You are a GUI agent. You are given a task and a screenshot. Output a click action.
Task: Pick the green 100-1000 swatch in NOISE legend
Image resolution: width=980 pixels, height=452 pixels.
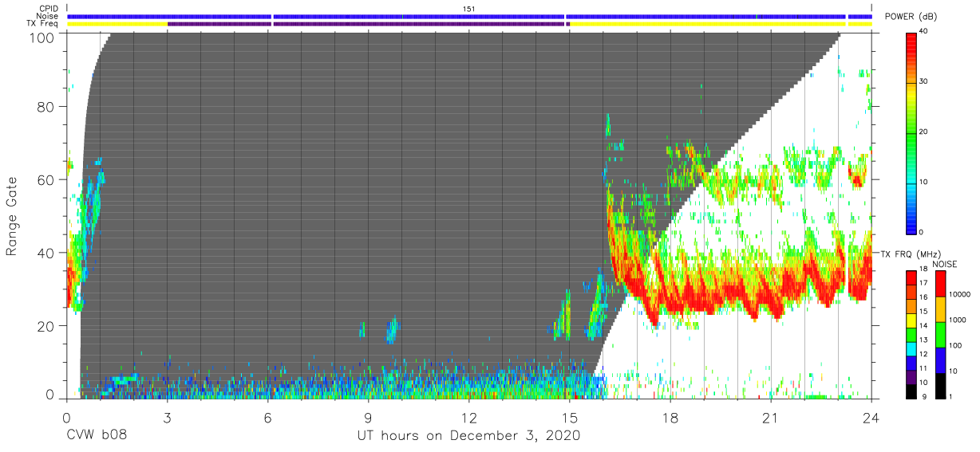940,335
